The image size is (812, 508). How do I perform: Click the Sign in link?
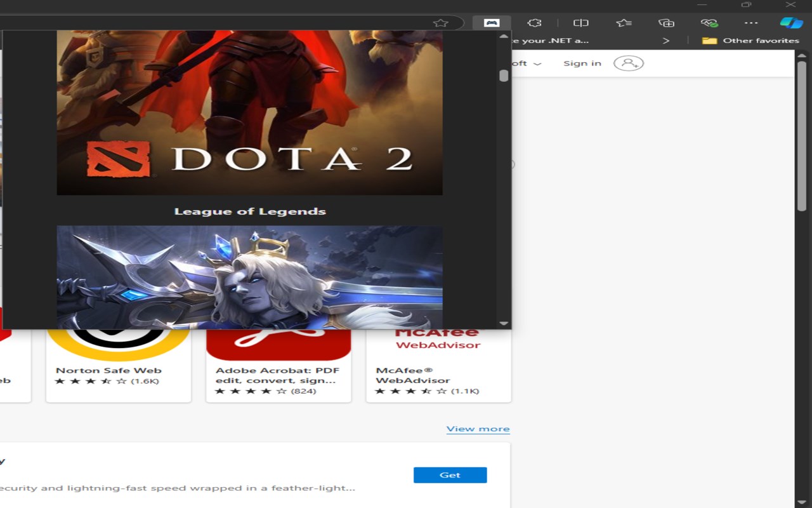tap(582, 63)
